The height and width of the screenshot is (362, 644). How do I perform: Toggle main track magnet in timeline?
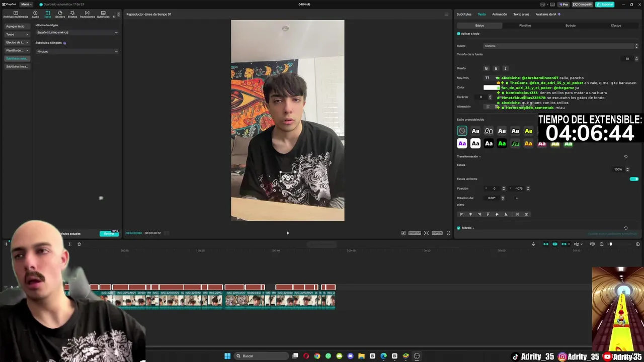point(546,244)
